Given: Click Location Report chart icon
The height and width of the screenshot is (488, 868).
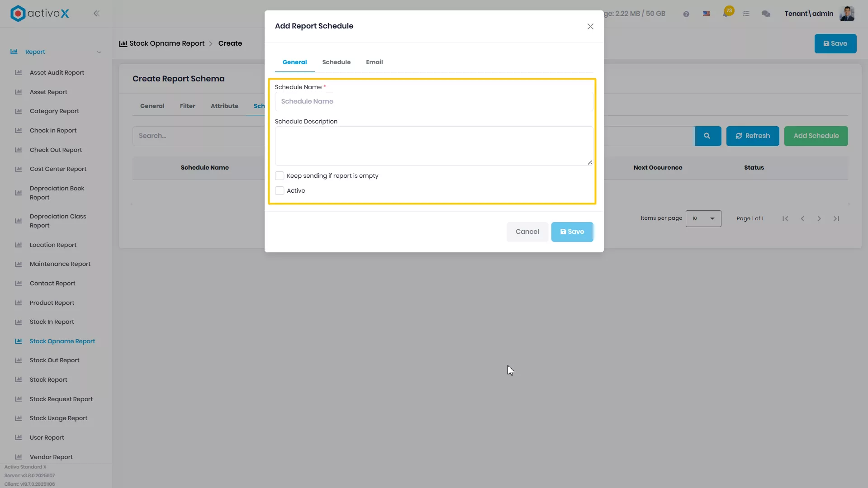Looking at the screenshot, I should point(19,245).
